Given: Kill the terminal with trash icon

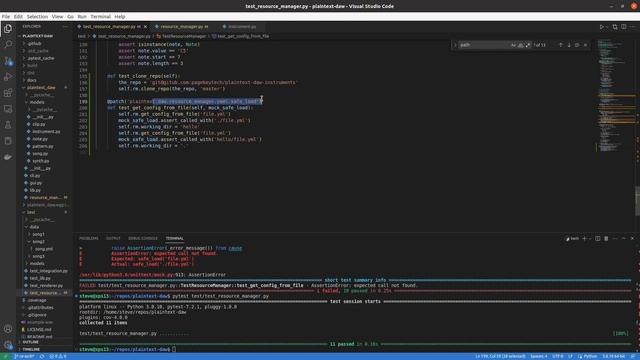Looking at the screenshot, I should pos(606,238).
